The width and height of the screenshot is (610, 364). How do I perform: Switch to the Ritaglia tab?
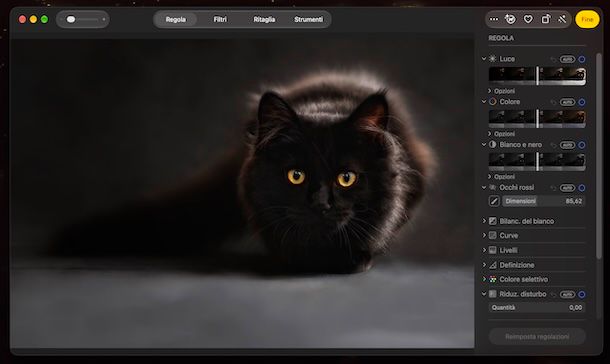click(x=264, y=19)
